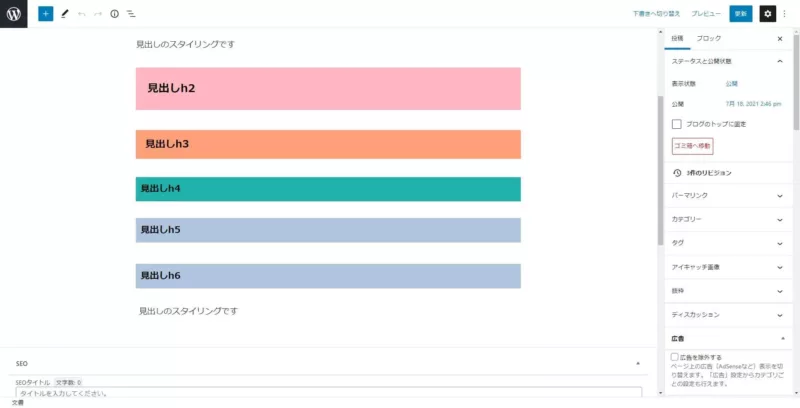This screenshot has height=408, width=800.
Task: Open the block inserter plus button
Action: pos(45,14)
